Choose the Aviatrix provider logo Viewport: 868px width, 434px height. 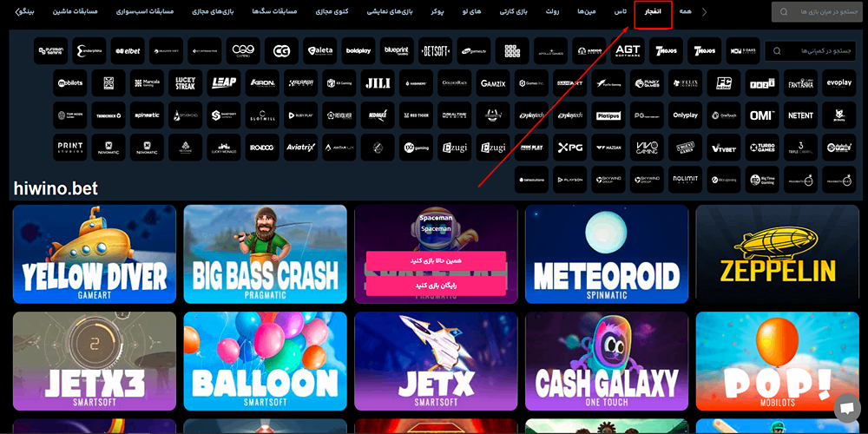[x=300, y=148]
